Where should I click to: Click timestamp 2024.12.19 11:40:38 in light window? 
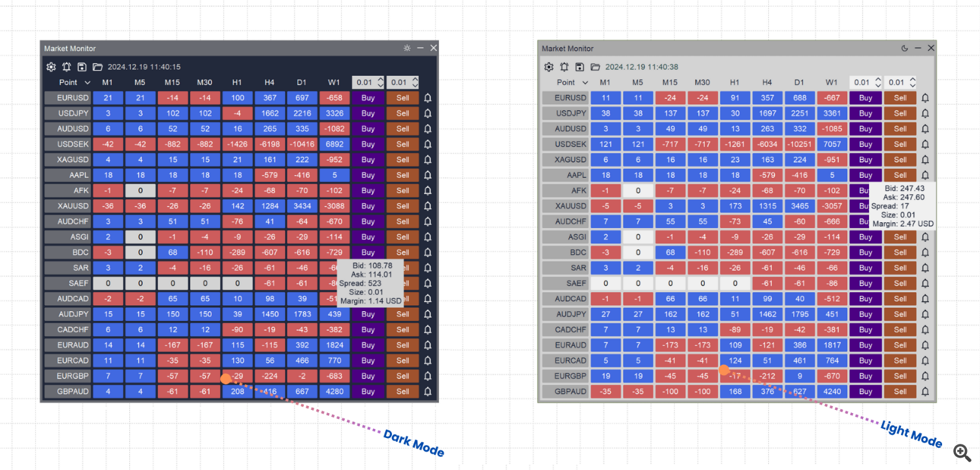click(642, 67)
